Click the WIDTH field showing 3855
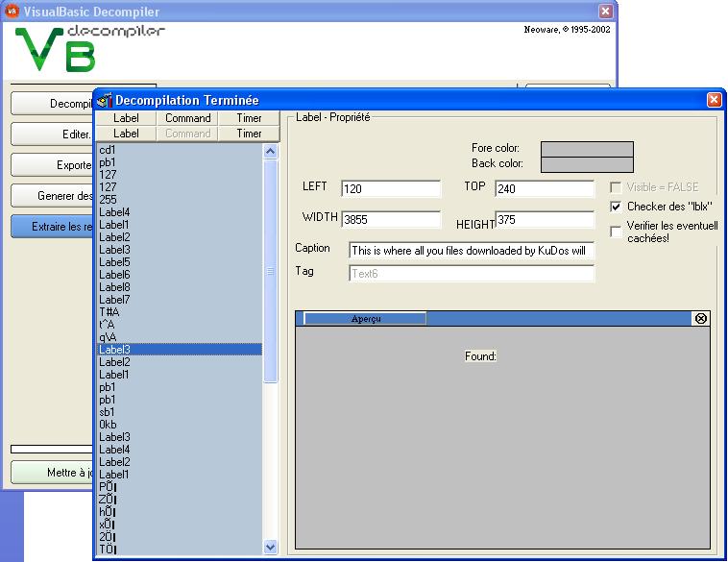The height and width of the screenshot is (562, 728). (x=390, y=219)
